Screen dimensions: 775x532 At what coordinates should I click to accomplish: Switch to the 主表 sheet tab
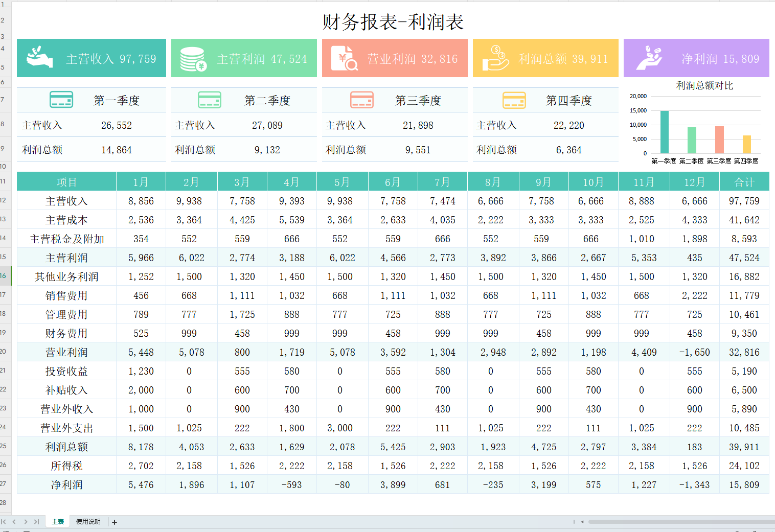point(58,522)
